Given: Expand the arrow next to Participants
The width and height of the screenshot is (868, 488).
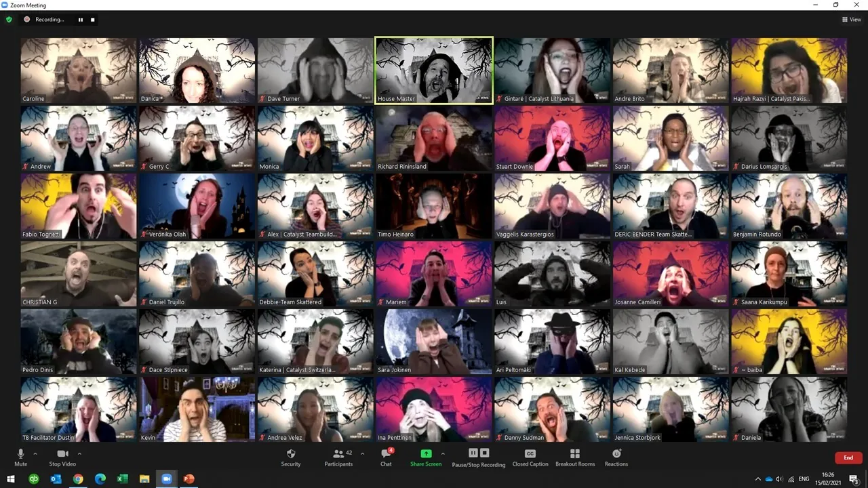Looking at the screenshot, I should click(362, 453).
